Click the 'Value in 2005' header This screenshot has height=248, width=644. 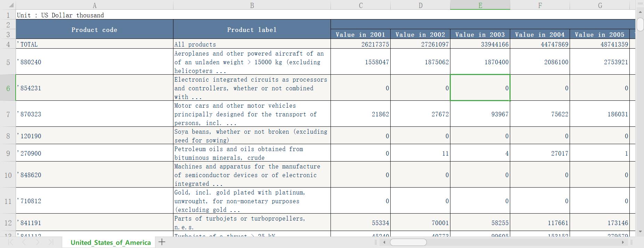coord(600,34)
